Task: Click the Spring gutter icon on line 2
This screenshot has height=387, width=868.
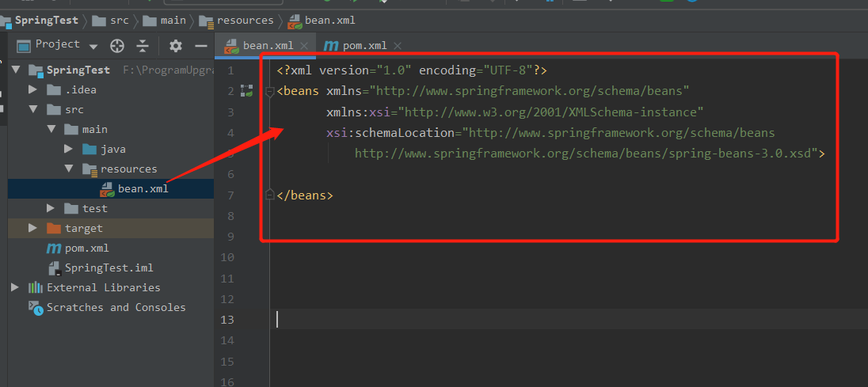Action: [x=246, y=91]
